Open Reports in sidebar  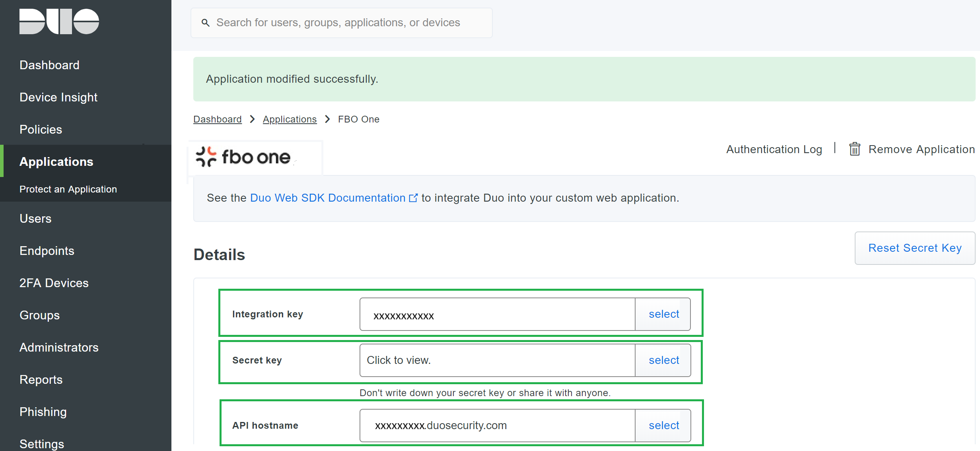[41, 379]
